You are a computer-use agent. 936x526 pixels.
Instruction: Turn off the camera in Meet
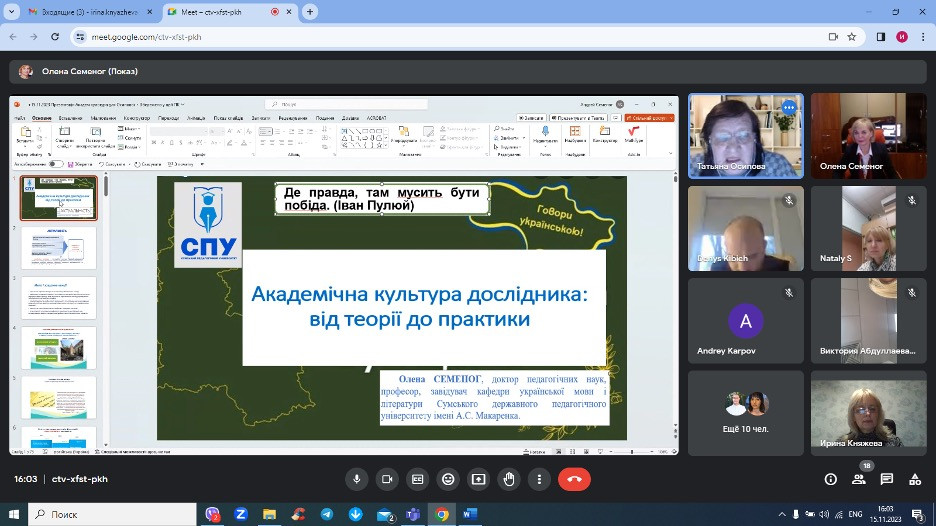click(387, 479)
